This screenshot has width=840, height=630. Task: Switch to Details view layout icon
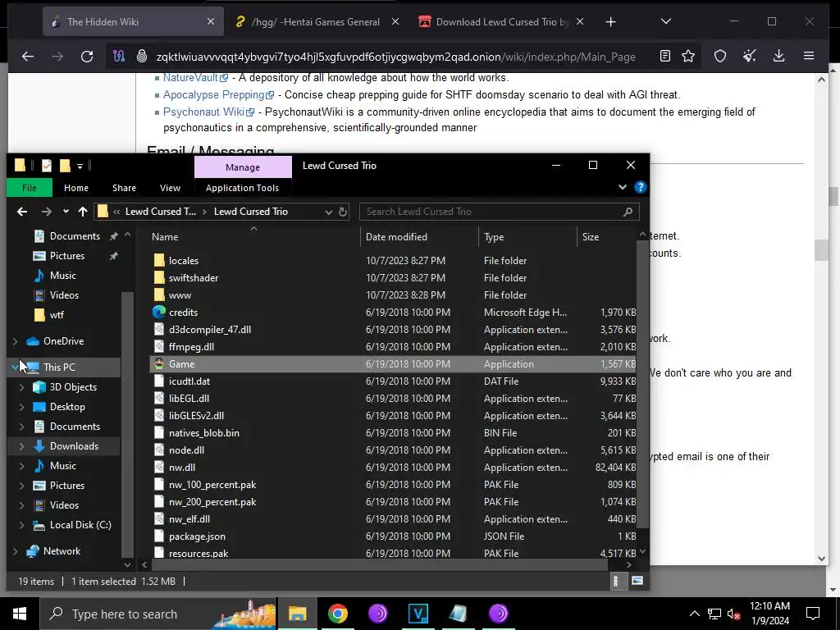click(x=615, y=581)
